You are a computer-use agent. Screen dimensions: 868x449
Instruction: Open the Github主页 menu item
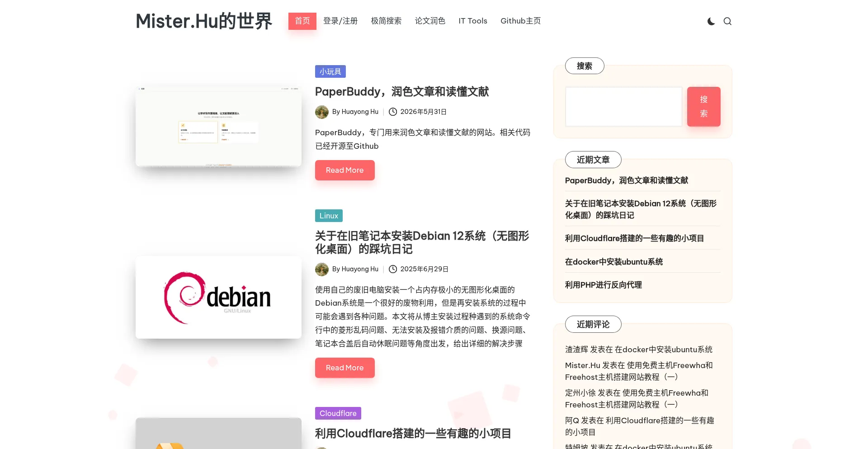520,21
